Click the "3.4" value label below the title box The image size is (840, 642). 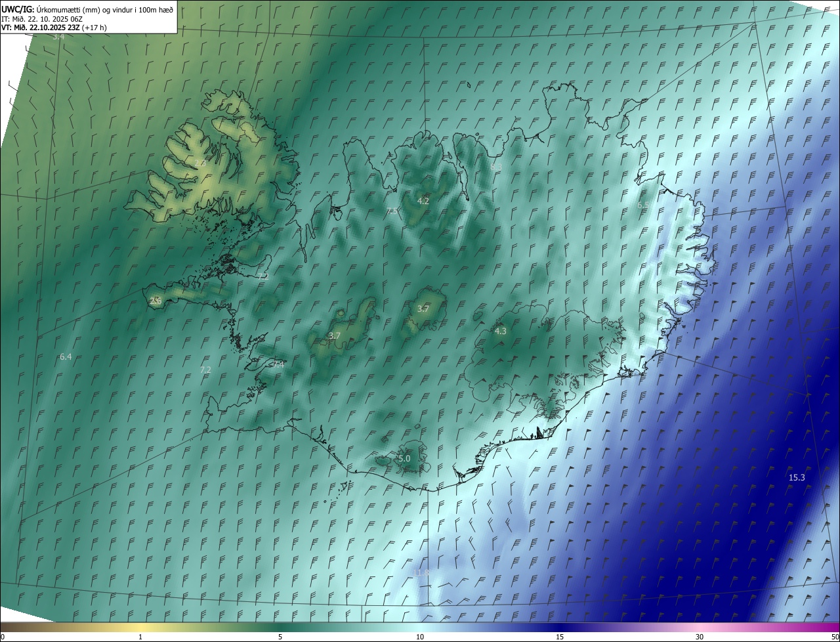[58, 37]
